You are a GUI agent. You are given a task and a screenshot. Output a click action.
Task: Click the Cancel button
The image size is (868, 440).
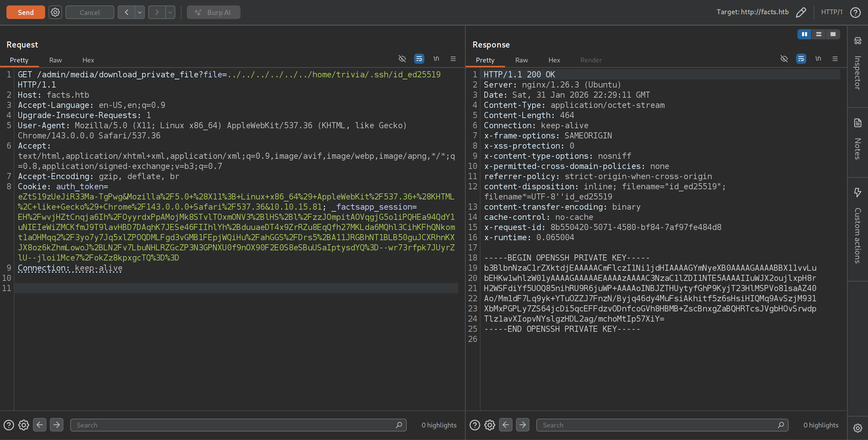90,13
